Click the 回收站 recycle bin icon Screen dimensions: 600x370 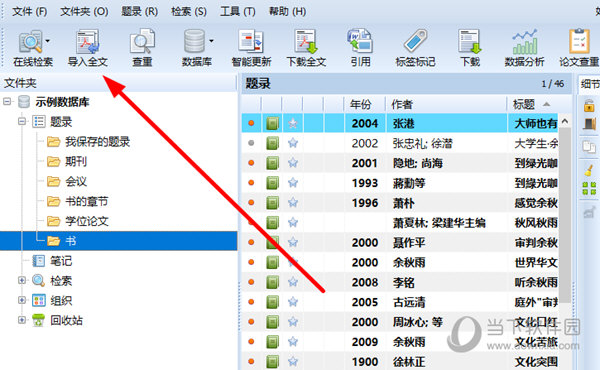click(38, 320)
